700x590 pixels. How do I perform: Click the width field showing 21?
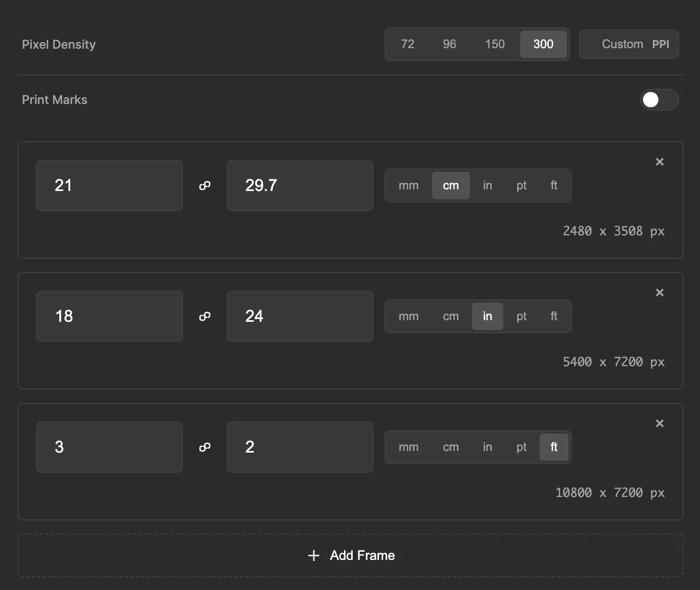click(110, 186)
